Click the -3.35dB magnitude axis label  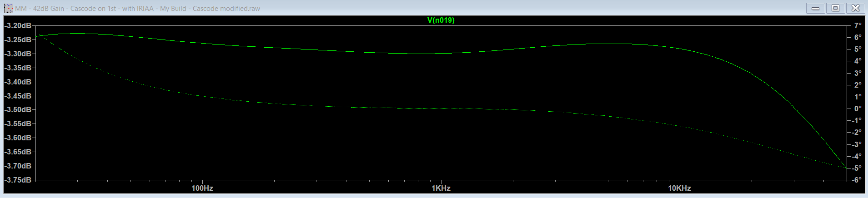[x=18, y=68]
